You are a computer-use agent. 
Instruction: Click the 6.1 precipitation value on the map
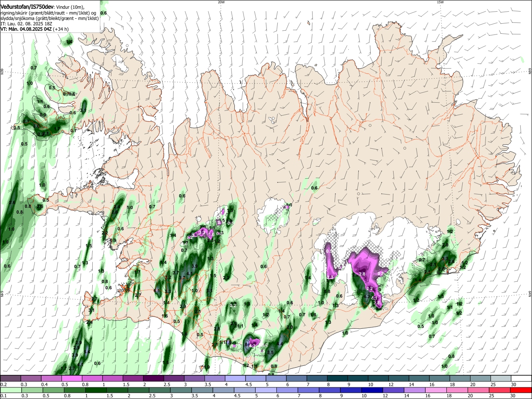click(x=157, y=291)
